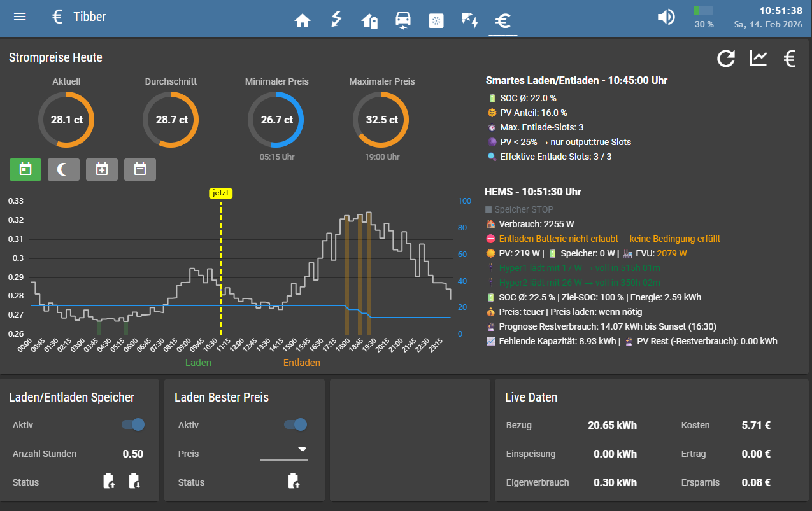Click the refresh icon in Strompreise panel
The height and width of the screenshot is (511, 812).
tap(726, 59)
